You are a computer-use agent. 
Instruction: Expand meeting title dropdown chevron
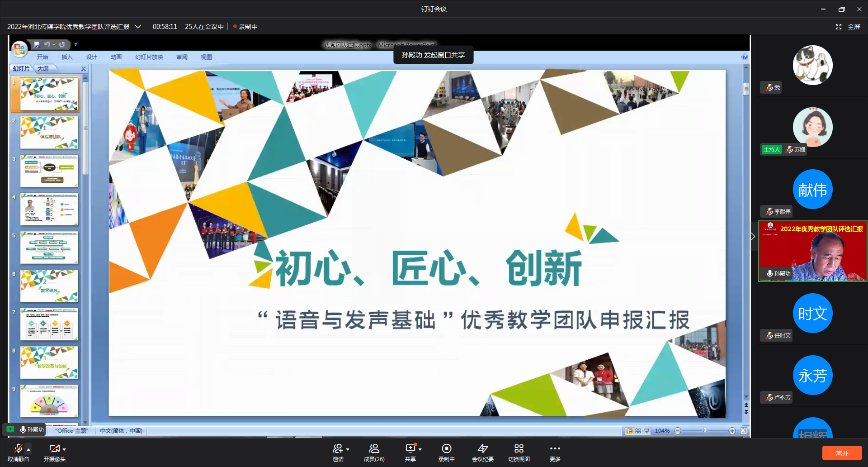(x=138, y=27)
